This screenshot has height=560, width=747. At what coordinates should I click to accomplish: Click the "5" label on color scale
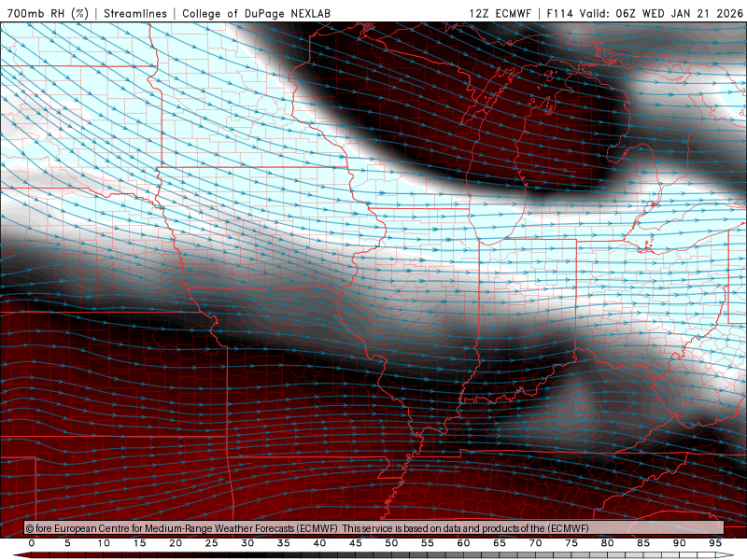click(x=67, y=543)
